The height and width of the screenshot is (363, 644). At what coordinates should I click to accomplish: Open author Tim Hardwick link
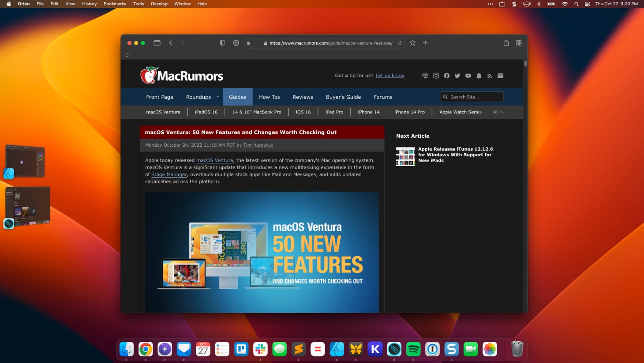[258, 145]
